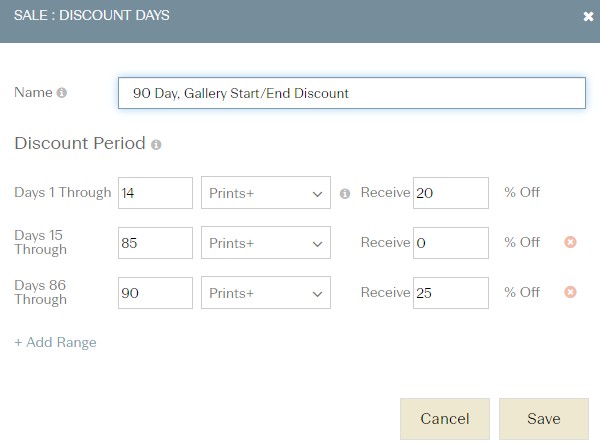Click the day field containing 85

click(x=155, y=243)
